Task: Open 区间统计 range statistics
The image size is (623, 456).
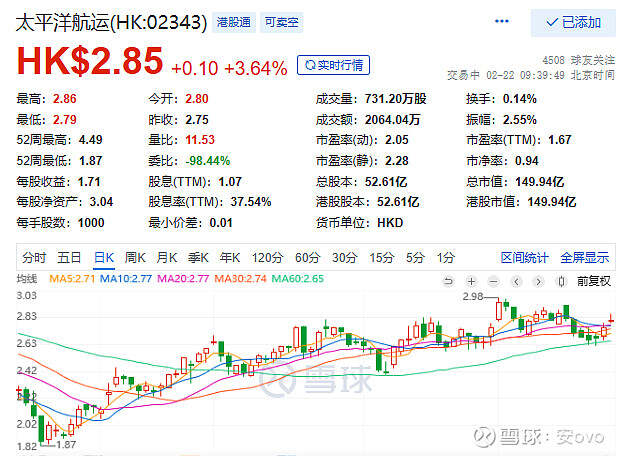Action: pos(524,258)
